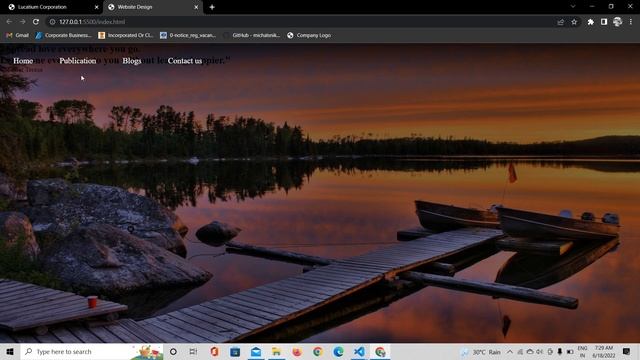
Task: Go to the Home nav link
Action: click(x=23, y=60)
